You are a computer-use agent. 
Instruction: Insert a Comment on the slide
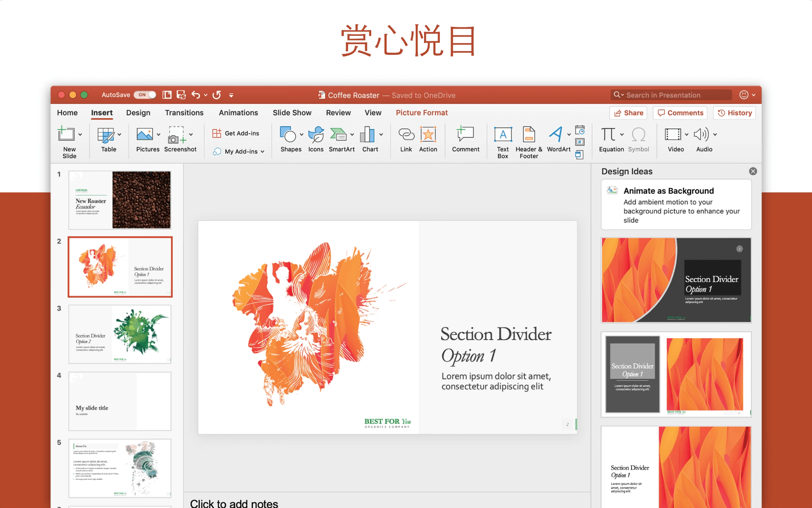tap(465, 139)
